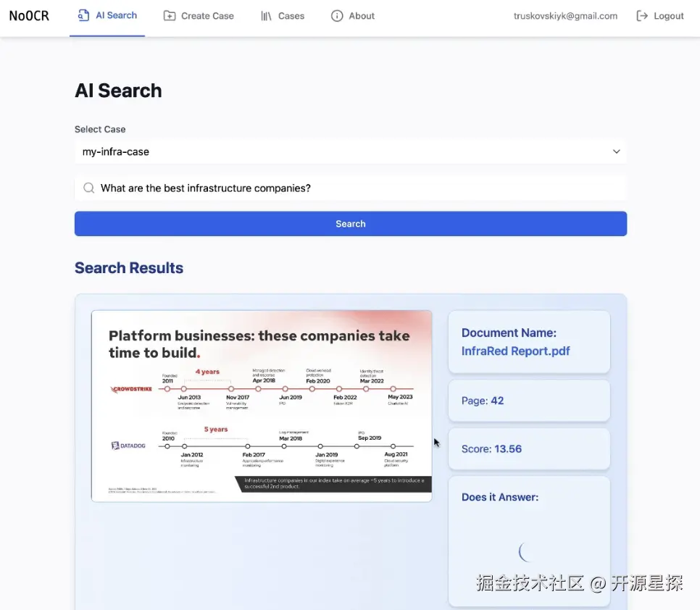Viewport: 700px width, 610px height.
Task: Click the chevron on the my-infra-case selector
Action: tap(616, 151)
